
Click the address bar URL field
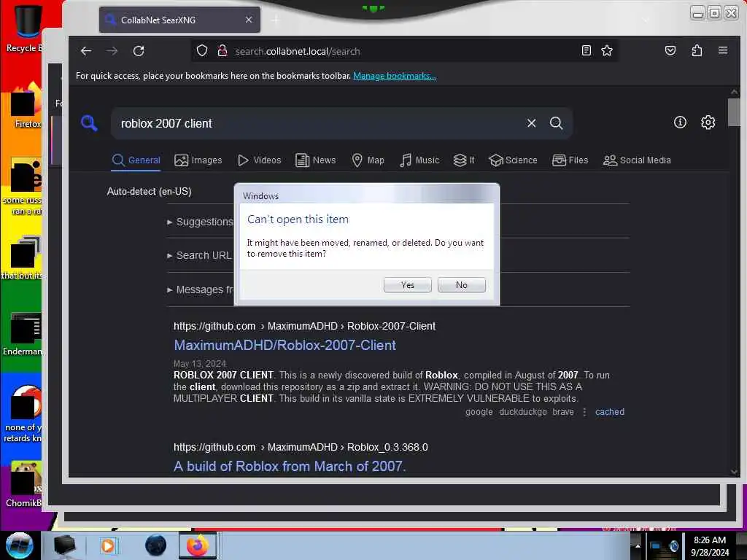[405, 51]
